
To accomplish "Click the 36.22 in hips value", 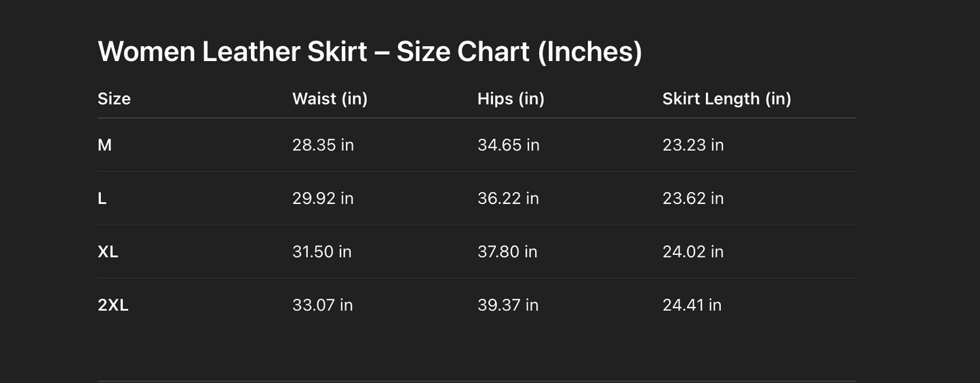I will tap(508, 199).
